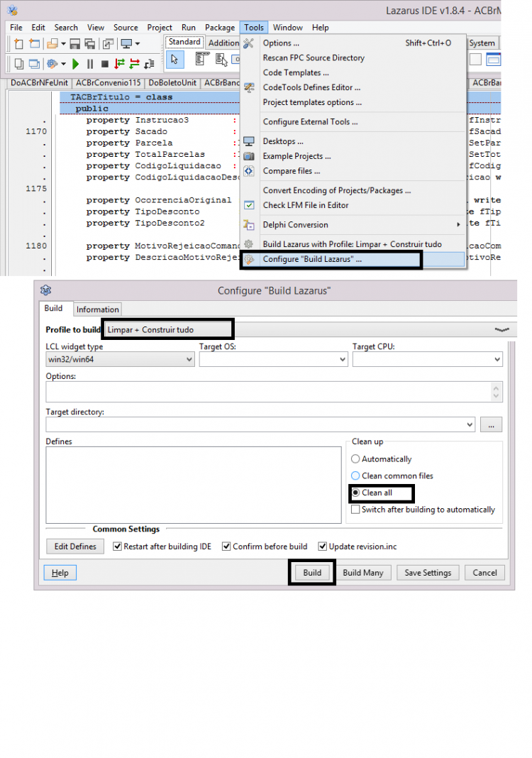Toggle Confirm before build checkbox
Image resolution: width=532 pixels, height=758 pixels.
tap(226, 546)
